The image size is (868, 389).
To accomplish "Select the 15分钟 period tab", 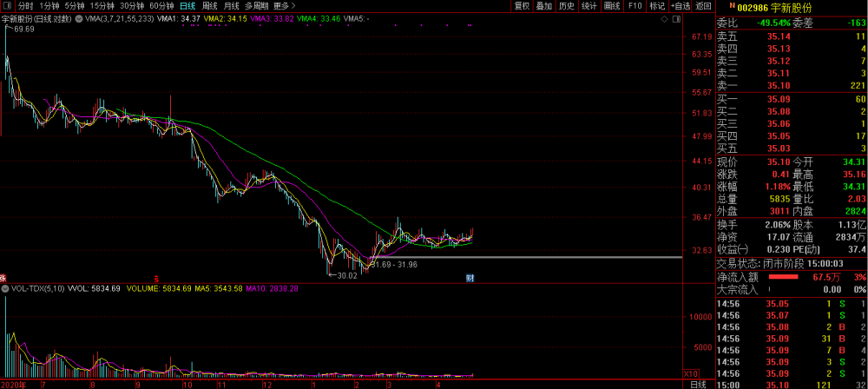I will 102,6.
